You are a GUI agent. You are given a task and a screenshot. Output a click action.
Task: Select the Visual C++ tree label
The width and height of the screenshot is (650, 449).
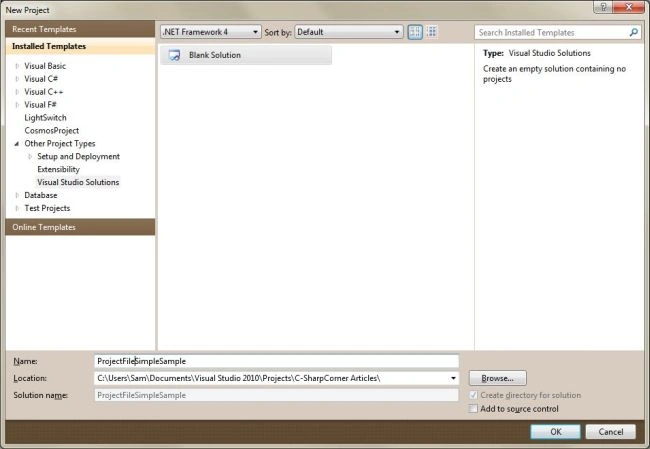tap(44, 92)
